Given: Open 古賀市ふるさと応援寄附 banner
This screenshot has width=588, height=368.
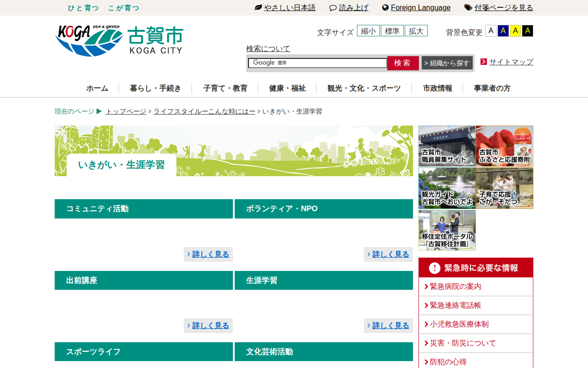Looking at the screenshot, I should pos(504,146).
